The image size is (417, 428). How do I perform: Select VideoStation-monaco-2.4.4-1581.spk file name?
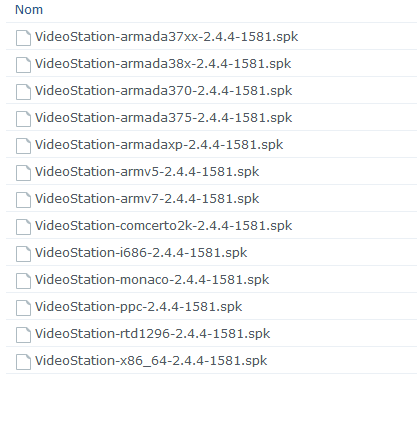(x=152, y=280)
